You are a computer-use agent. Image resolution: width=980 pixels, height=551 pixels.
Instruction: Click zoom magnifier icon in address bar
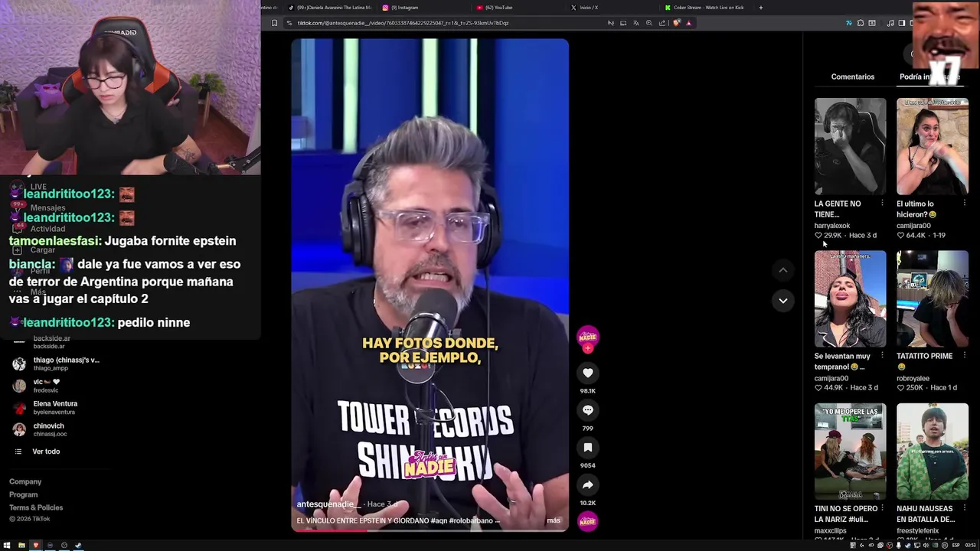point(649,23)
